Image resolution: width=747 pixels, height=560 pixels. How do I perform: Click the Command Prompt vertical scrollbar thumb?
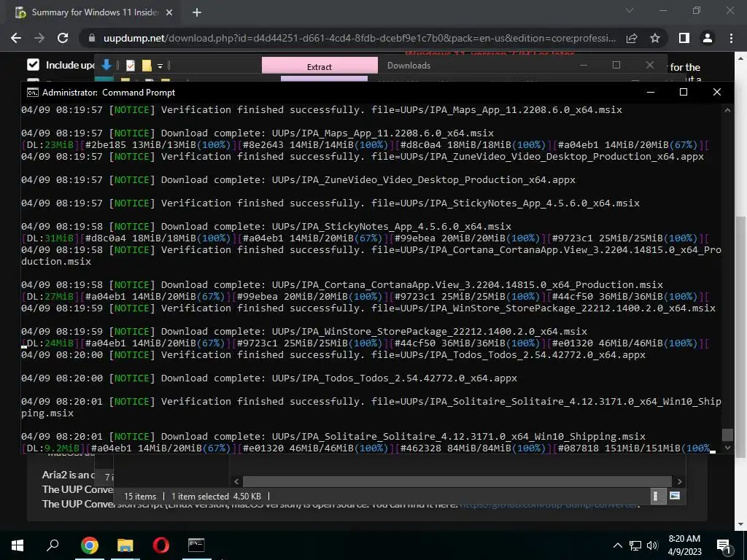coord(727,435)
